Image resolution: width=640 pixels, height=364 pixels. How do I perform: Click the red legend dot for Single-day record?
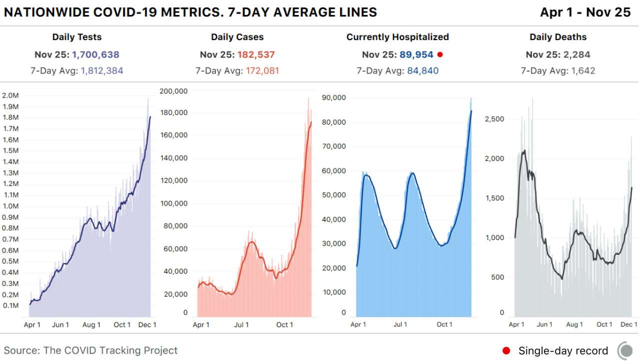click(506, 350)
